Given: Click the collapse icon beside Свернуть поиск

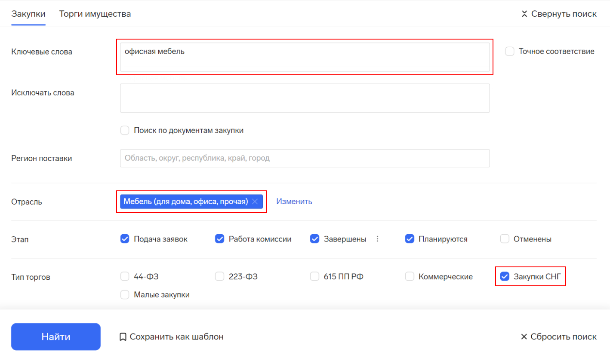Looking at the screenshot, I should (524, 14).
